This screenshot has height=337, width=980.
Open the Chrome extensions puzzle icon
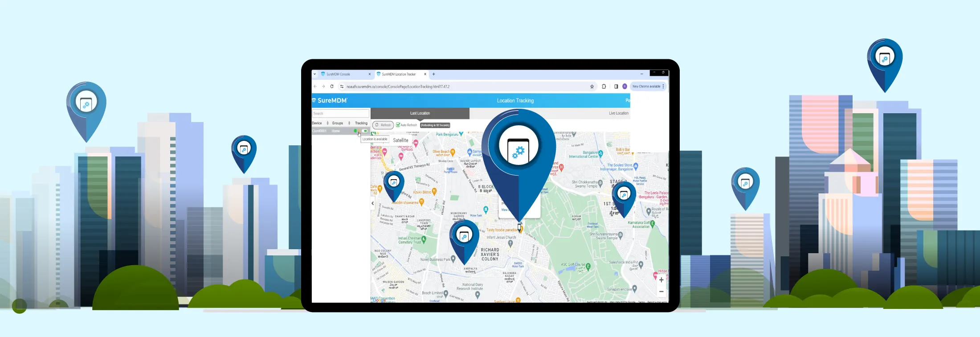604,86
